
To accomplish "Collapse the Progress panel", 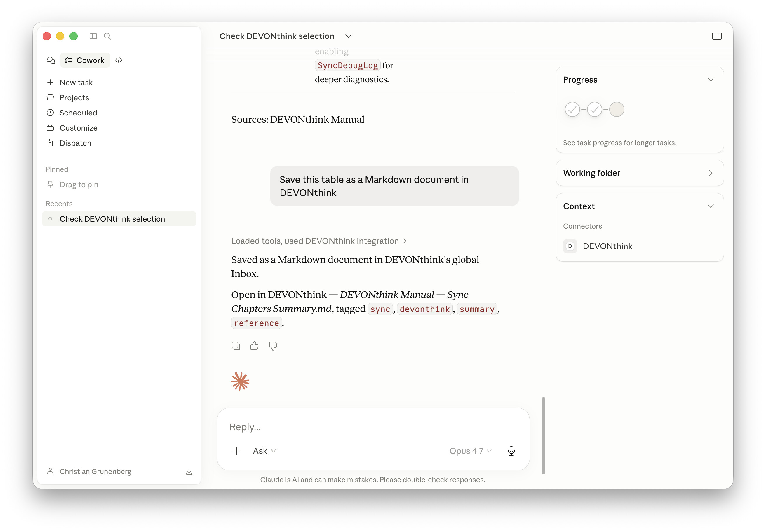I will 711,80.
